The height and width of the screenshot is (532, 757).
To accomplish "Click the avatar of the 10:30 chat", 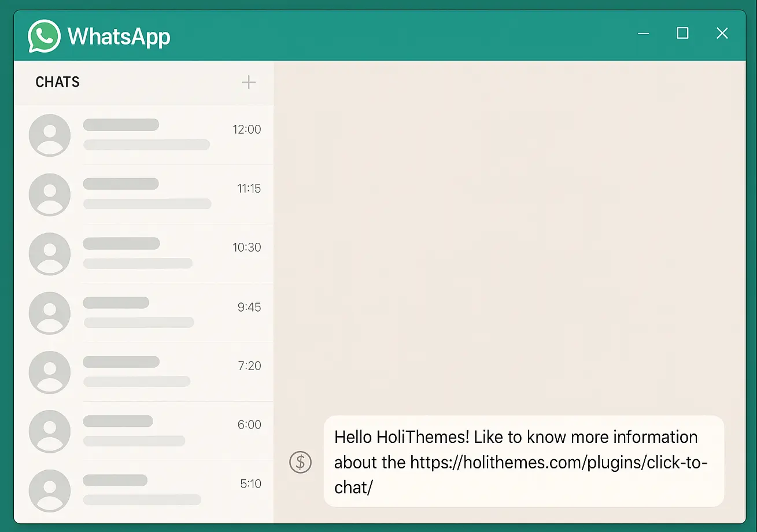I will pyautogui.click(x=50, y=253).
